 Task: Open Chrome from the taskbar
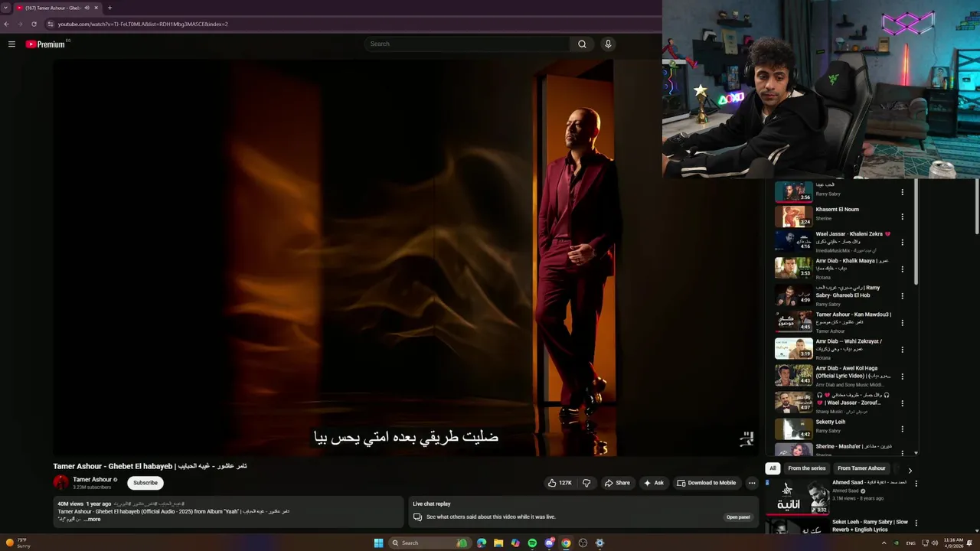click(566, 543)
